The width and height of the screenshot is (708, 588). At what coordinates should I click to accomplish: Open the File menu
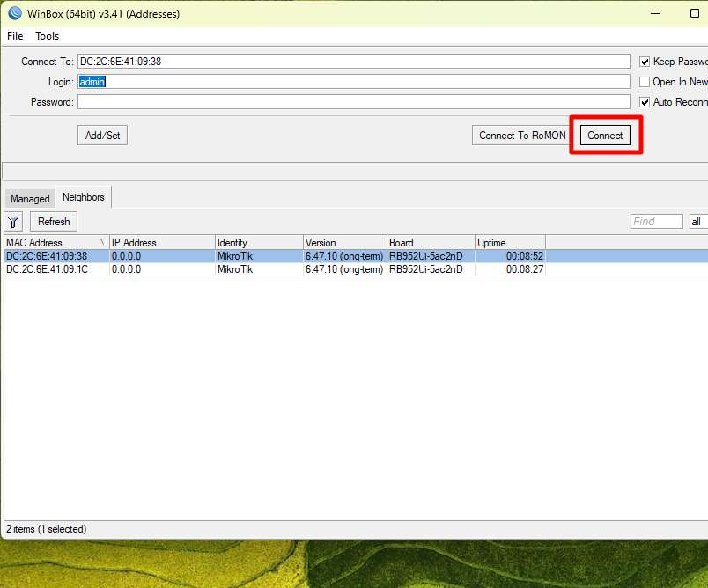15,36
